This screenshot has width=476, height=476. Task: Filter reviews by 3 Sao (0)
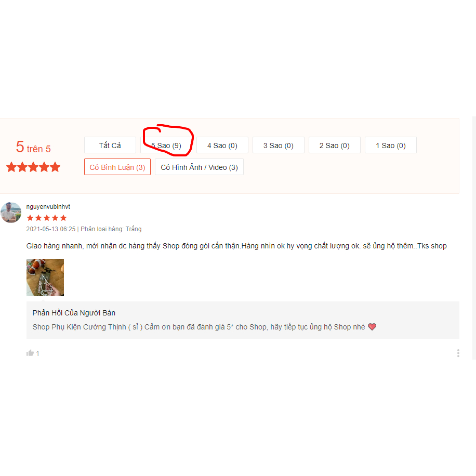pyautogui.click(x=279, y=145)
